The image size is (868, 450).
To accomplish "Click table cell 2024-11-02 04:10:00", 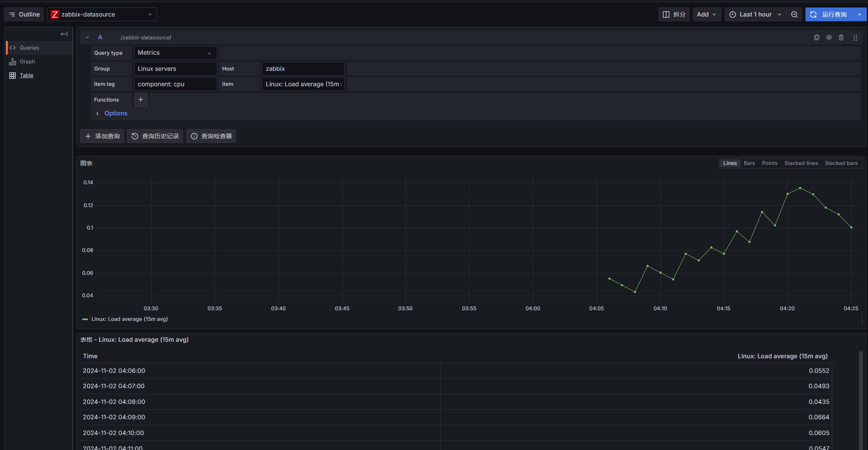I will pos(113,433).
